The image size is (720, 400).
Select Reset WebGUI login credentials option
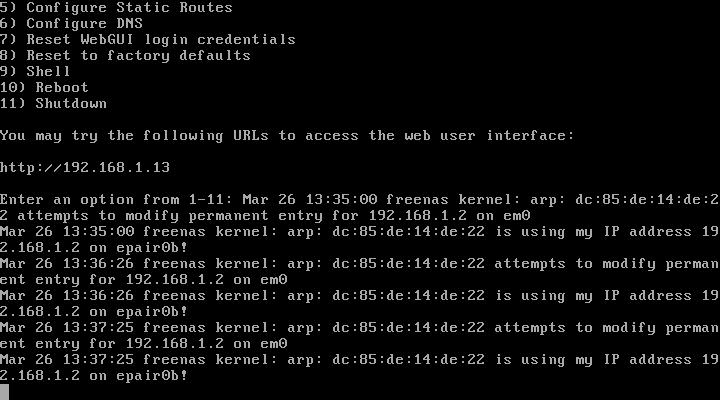point(148,39)
